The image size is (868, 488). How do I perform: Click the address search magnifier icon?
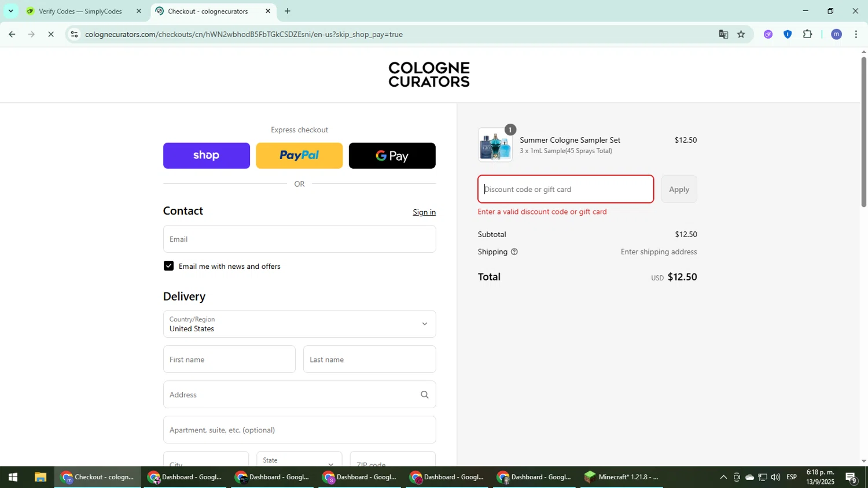tap(425, 395)
